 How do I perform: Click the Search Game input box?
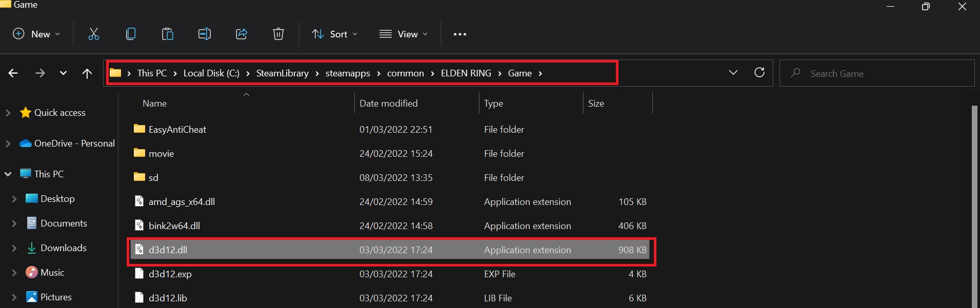tap(882, 73)
